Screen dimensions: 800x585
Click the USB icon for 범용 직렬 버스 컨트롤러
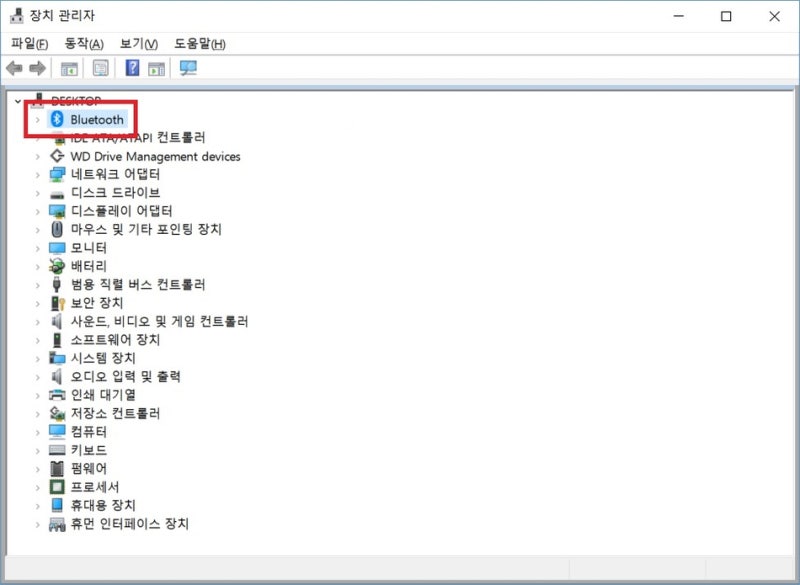(57, 284)
